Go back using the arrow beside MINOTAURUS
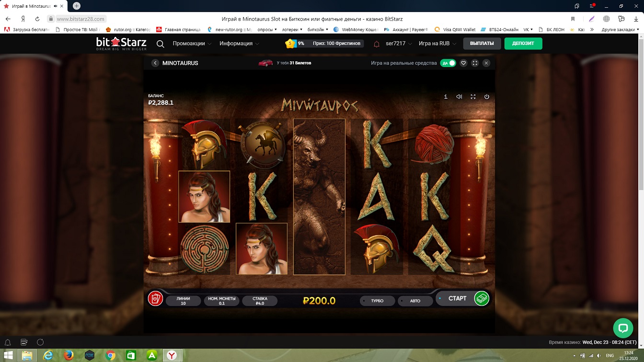Screen dimensions: 644x362 155,63
